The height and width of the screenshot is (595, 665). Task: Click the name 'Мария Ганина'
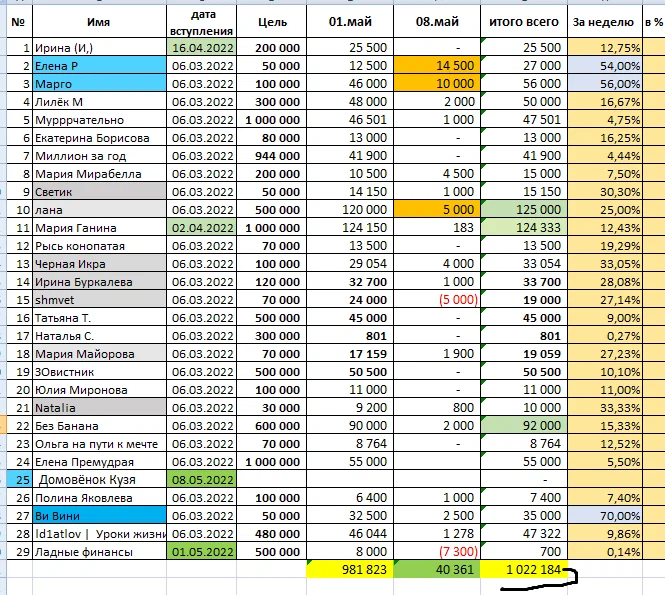coord(99,228)
